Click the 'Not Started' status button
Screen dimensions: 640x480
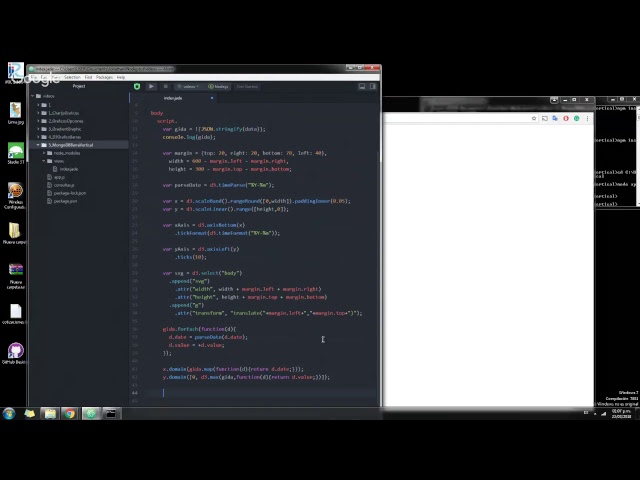[247, 87]
